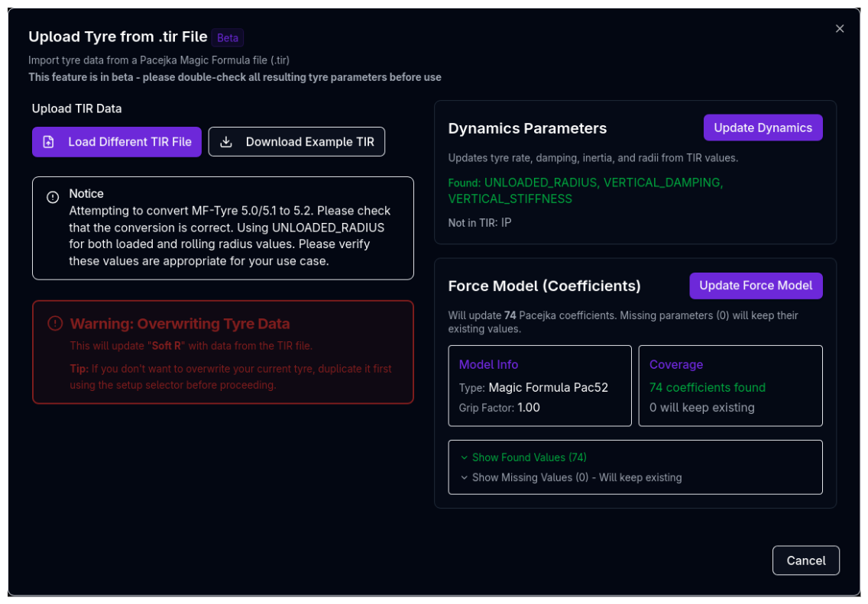Click the red warning alert icon
The width and height of the screenshot is (868, 604).
pyautogui.click(x=54, y=324)
